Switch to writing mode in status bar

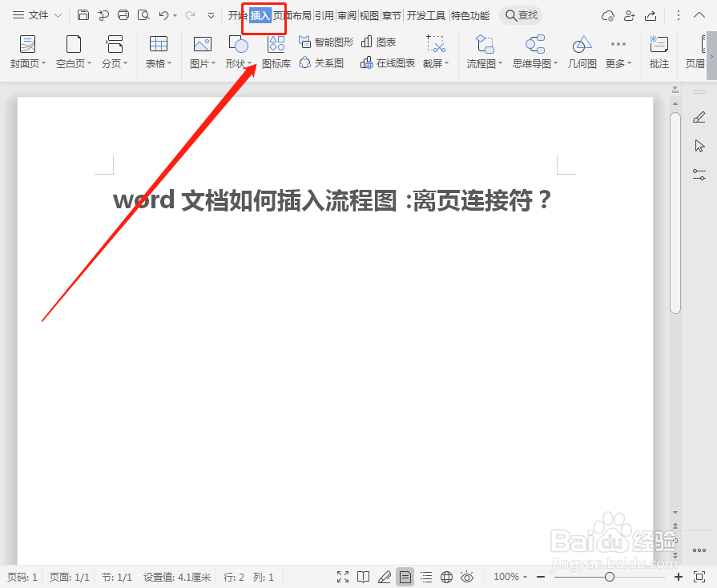pyautogui.click(x=384, y=577)
